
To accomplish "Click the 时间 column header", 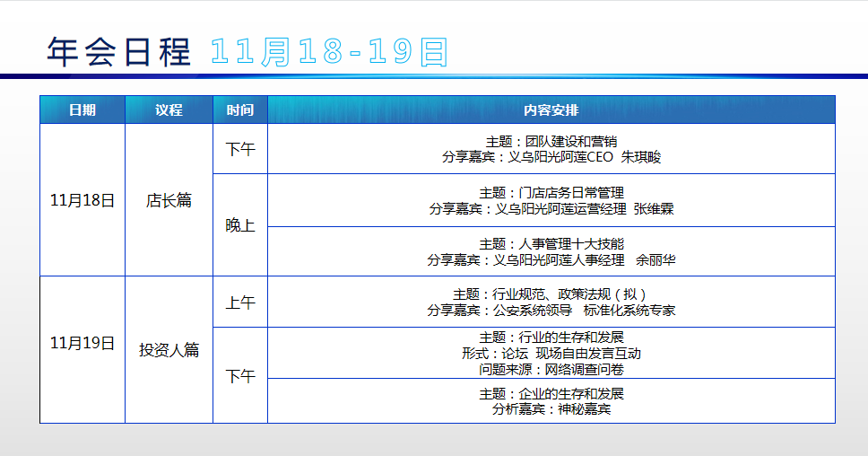I will pyautogui.click(x=240, y=110).
